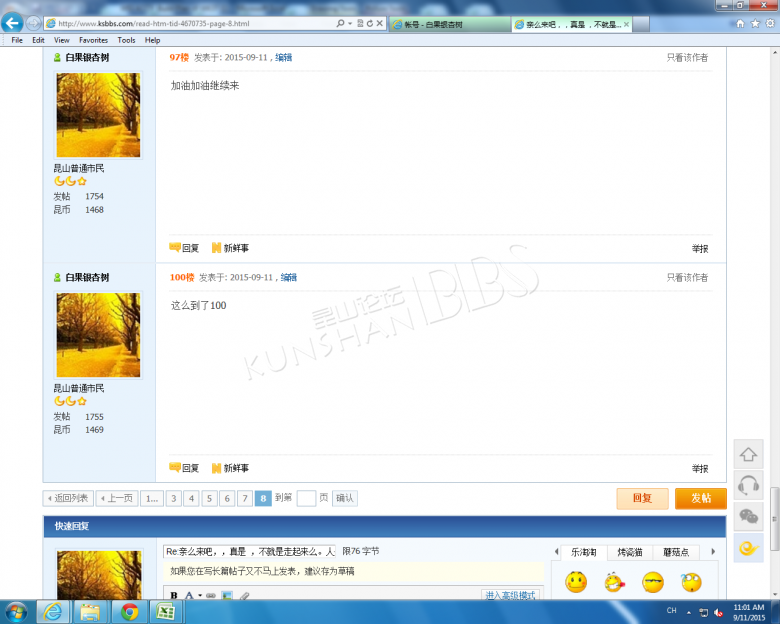Click the browser back arrow button
Screen dimensions: 780x624
click(x=14, y=22)
